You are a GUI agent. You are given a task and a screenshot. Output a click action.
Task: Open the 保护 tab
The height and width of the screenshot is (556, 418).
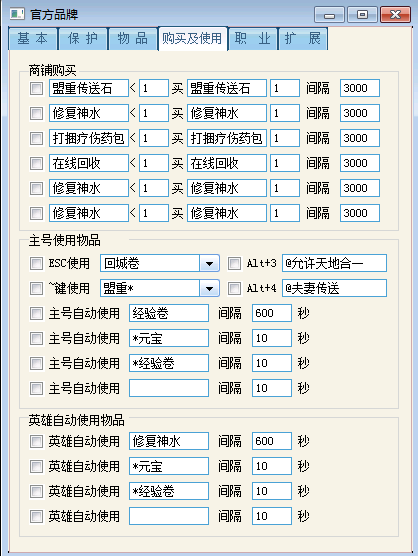coord(83,38)
